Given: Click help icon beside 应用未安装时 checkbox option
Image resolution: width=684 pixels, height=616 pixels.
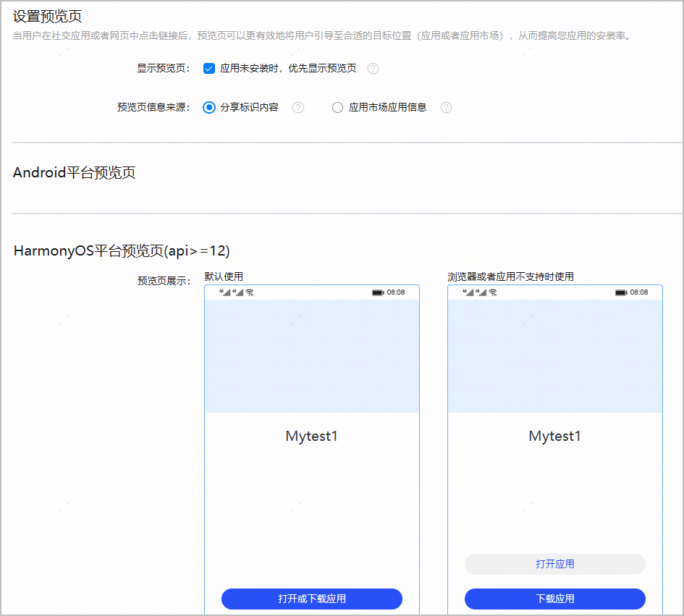Looking at the screenshot, I should coord(373,69).
